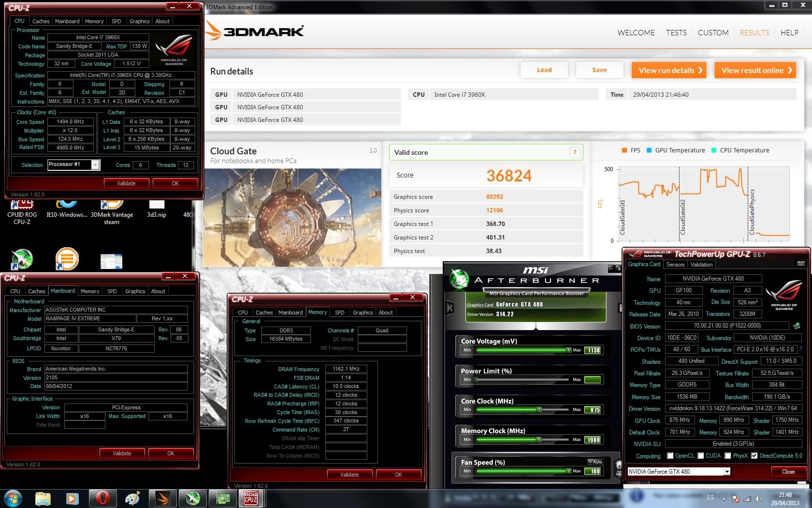Click the Load button in 3DMark

pyautogui.click(x=544, y=70)
